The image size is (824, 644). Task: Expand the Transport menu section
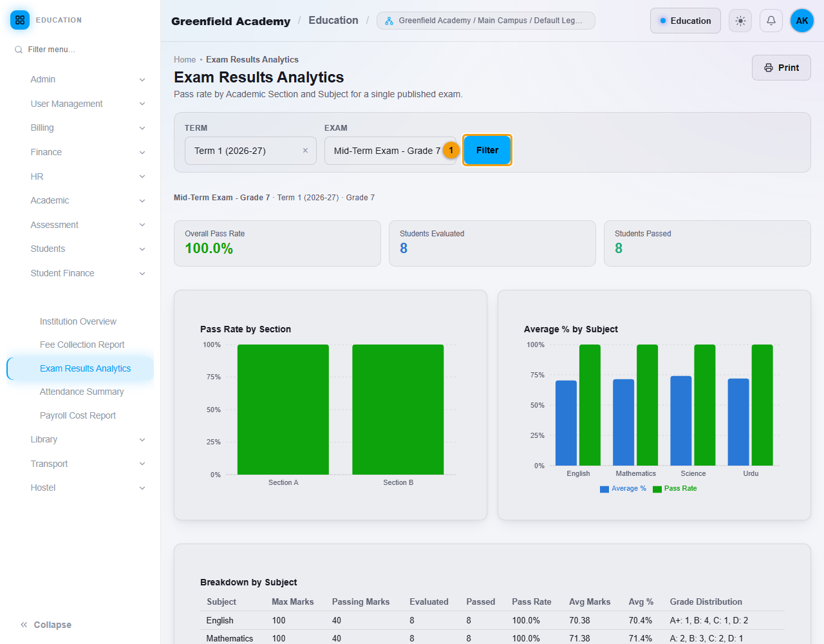click(x=88, y=464)
